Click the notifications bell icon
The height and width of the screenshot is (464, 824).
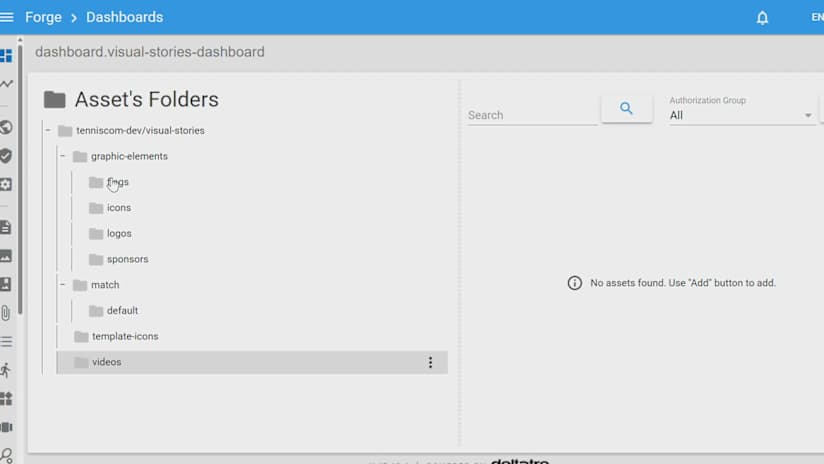coord(762,18)
